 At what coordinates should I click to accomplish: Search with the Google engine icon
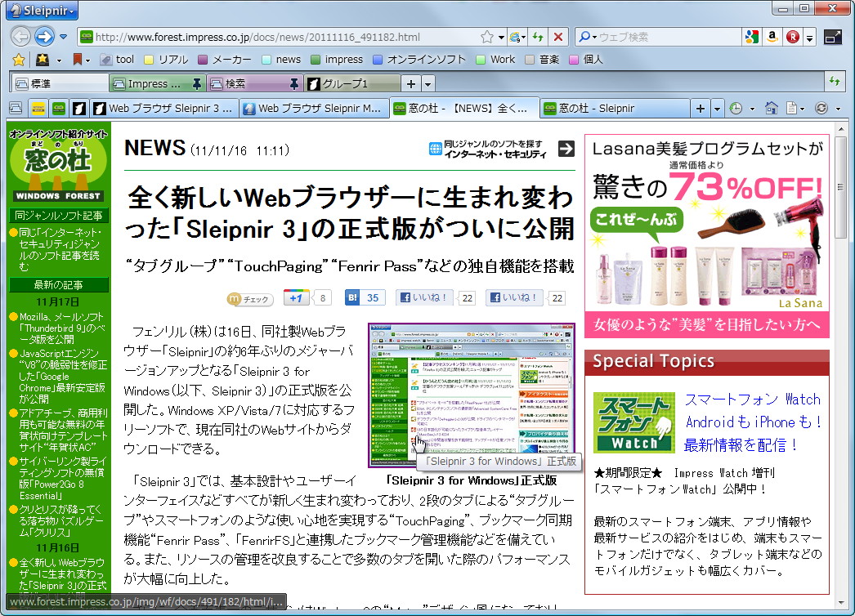tap(751, 37)
